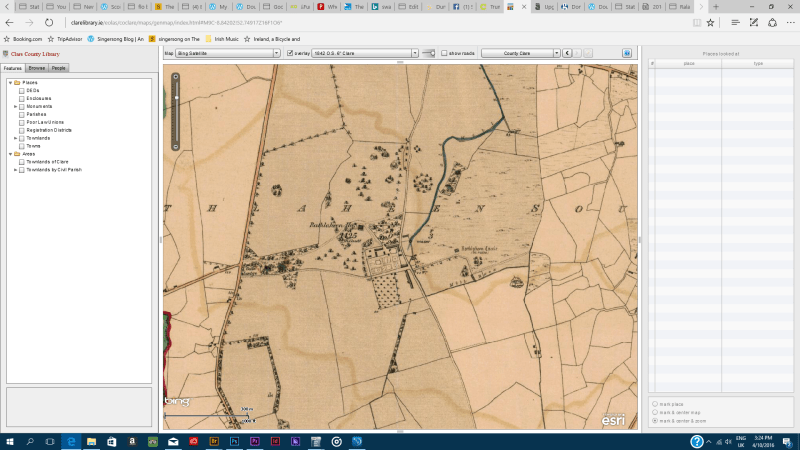800x450 pixels.
Task: Open Microsoft Edge from the taskbar
Action: [72, 441]
